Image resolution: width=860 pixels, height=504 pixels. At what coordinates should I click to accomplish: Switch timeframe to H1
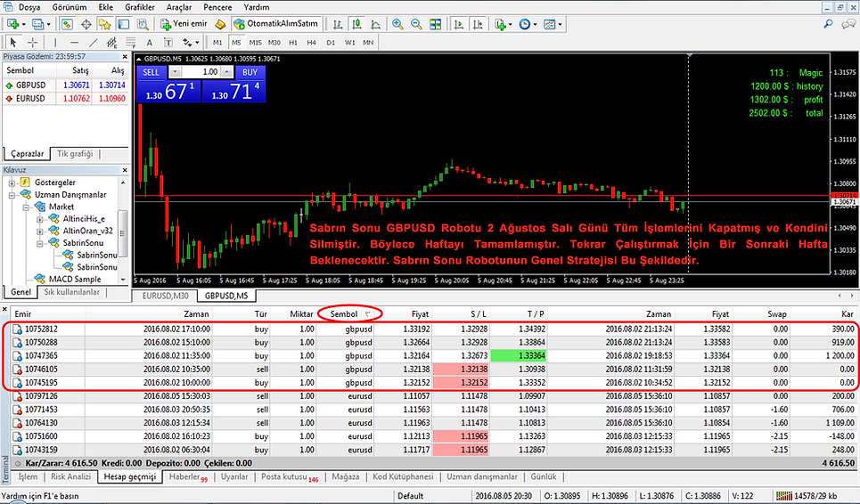(x=293, y=42)
